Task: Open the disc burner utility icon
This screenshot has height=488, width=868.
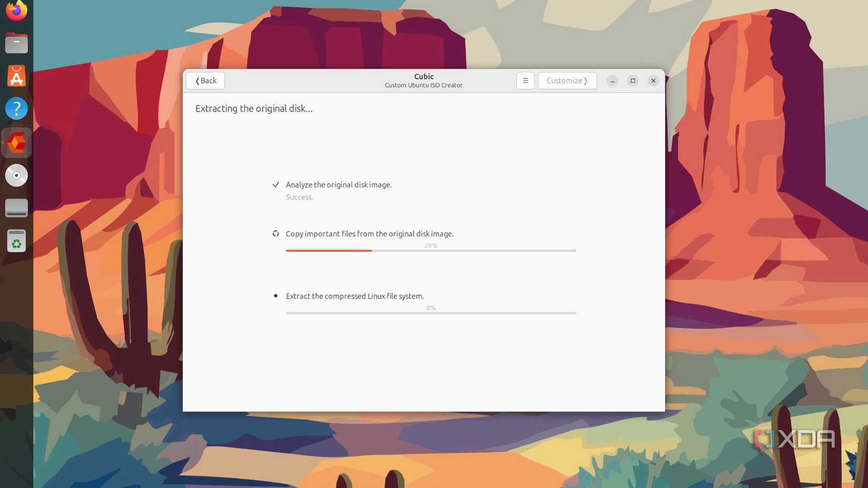Action: pyautogui.click(x=16, y=175)
